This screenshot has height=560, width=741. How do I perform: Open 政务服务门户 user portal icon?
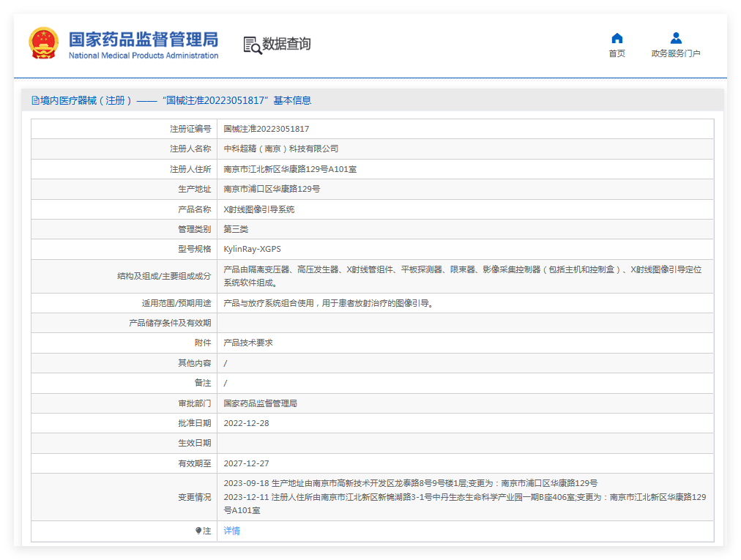676,38
